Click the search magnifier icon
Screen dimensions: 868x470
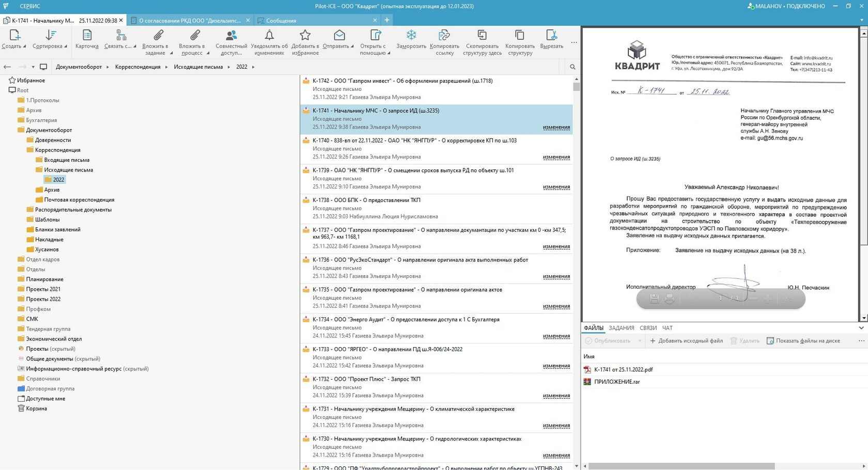(x=572, y=67)
